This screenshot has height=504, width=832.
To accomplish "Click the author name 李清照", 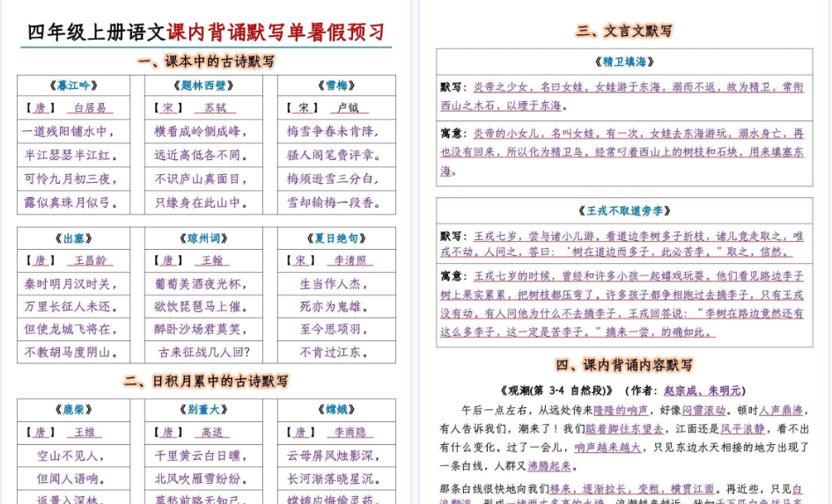I will point(350,260).
